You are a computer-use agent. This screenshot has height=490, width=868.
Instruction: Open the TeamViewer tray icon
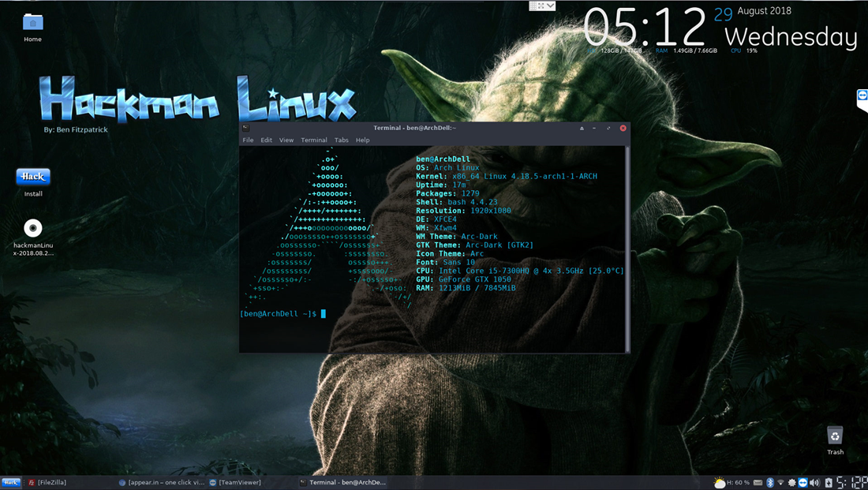pyautogui.click(x=803, y=483)
